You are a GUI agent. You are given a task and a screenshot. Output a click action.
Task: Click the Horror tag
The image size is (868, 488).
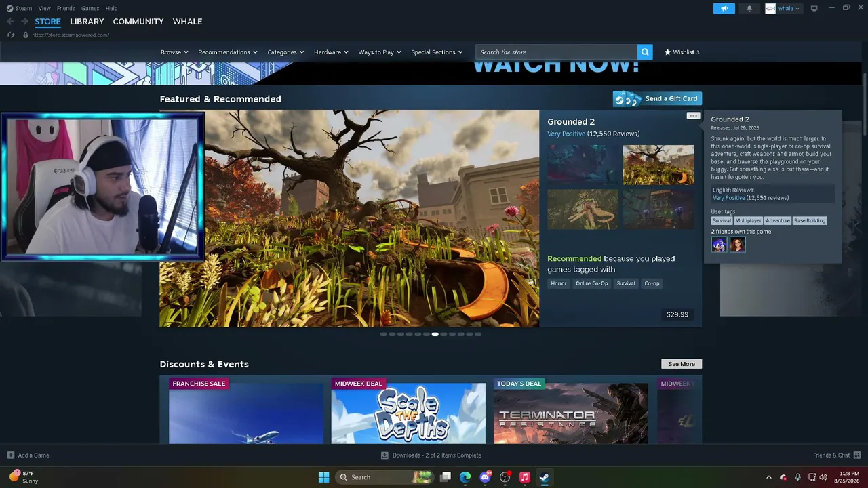[x=559, y=283]
